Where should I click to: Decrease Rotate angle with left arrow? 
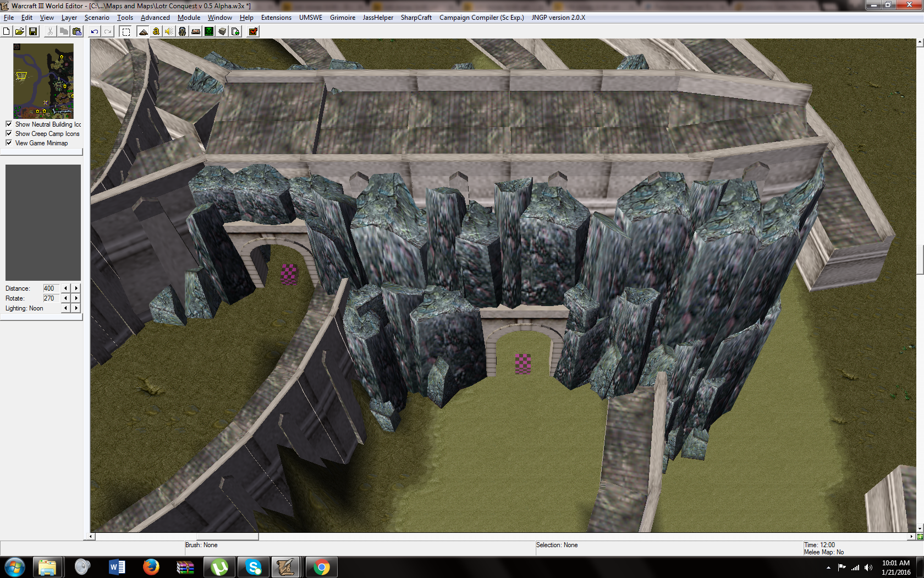tap(66, 298)
